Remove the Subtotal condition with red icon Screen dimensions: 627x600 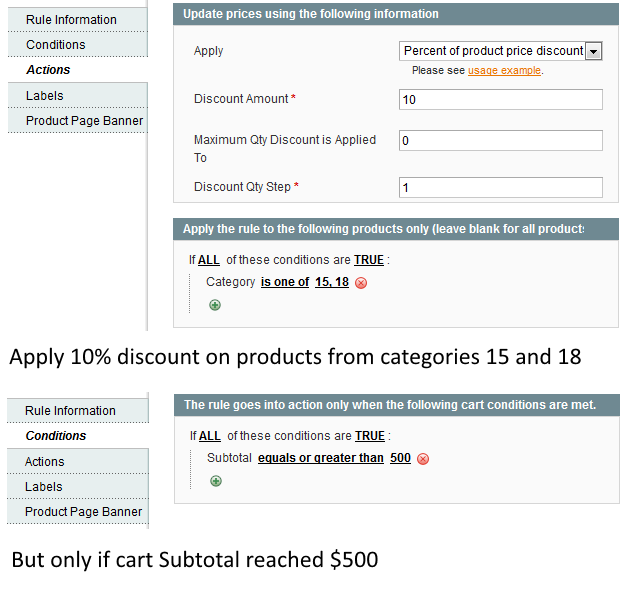(x=423, y=459)
